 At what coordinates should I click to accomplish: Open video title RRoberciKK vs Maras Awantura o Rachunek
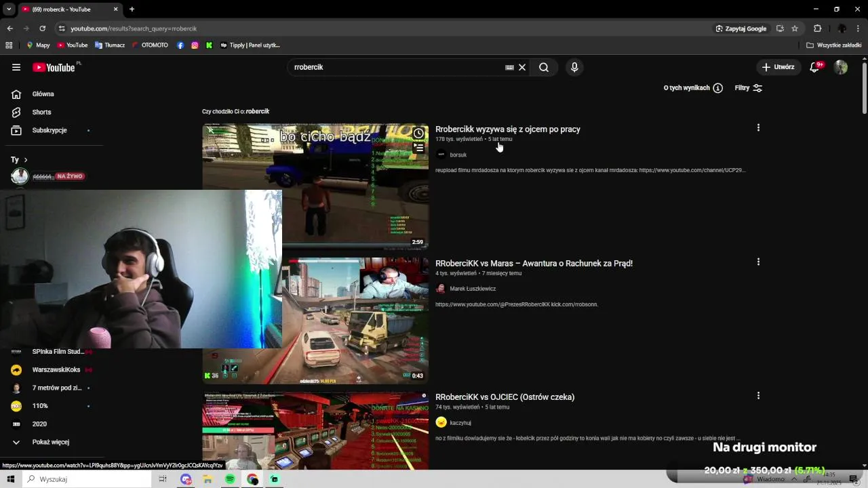[534, 264]
